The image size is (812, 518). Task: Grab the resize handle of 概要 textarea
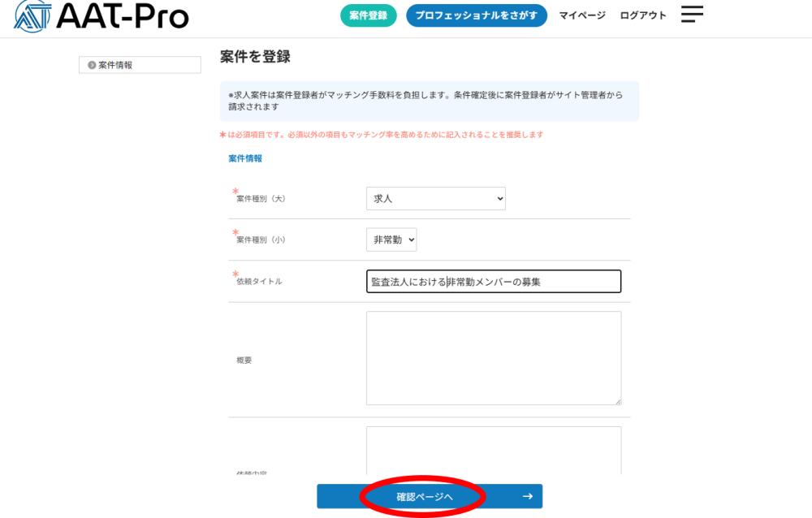(617, 400)
